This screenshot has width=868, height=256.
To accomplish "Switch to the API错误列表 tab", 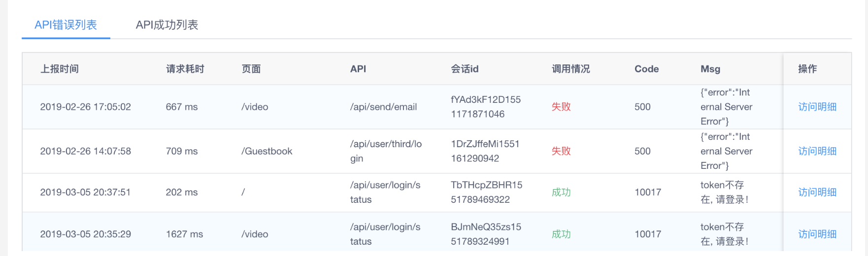I will pyautogui.click(x=66, y=25).
